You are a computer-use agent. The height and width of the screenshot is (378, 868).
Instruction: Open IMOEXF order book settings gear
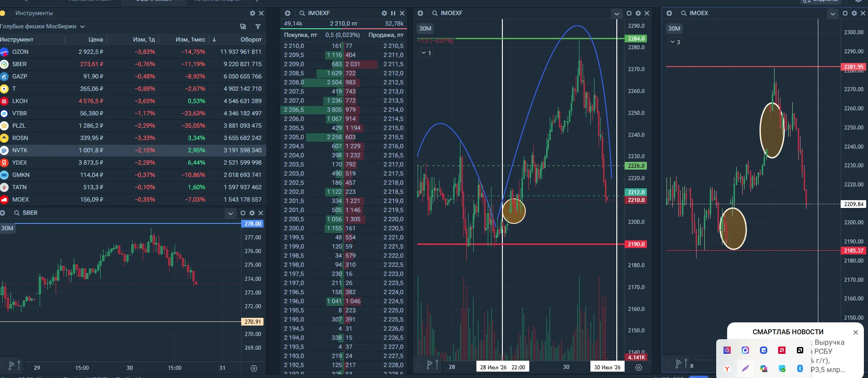[384, 13]
